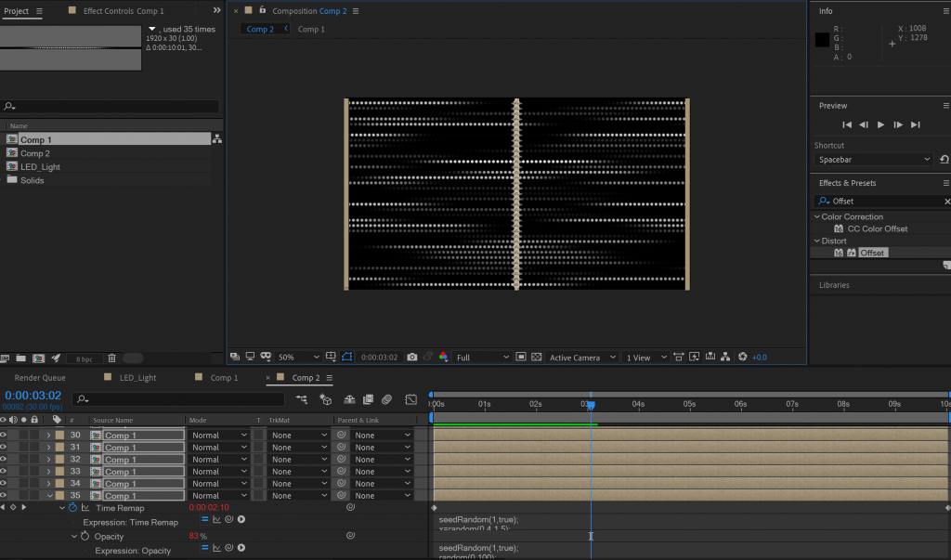Viewport: 951px width, 560px height.
Task: Hide layer 30 with the eye icon
Action: coord(4,436)
